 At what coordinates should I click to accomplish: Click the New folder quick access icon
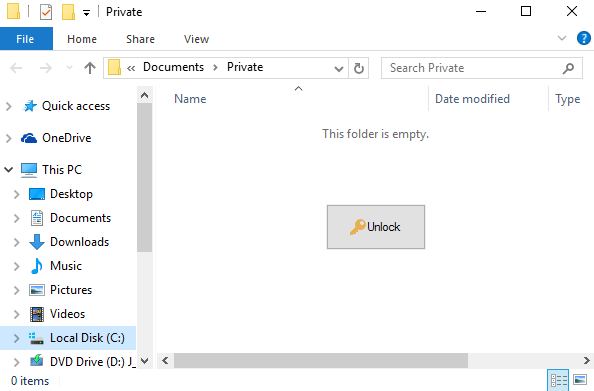click(68, 12)
